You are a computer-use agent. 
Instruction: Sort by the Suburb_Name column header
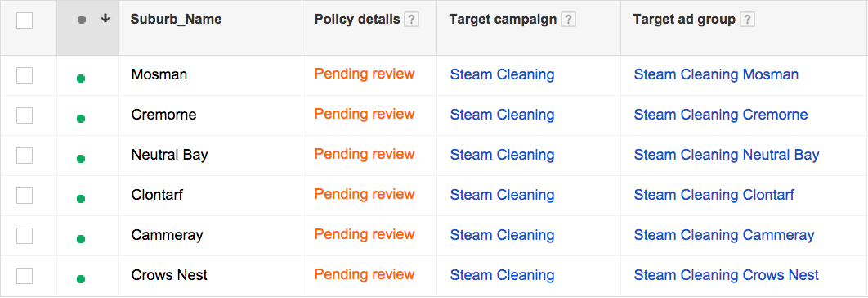[x=176, y=20]
